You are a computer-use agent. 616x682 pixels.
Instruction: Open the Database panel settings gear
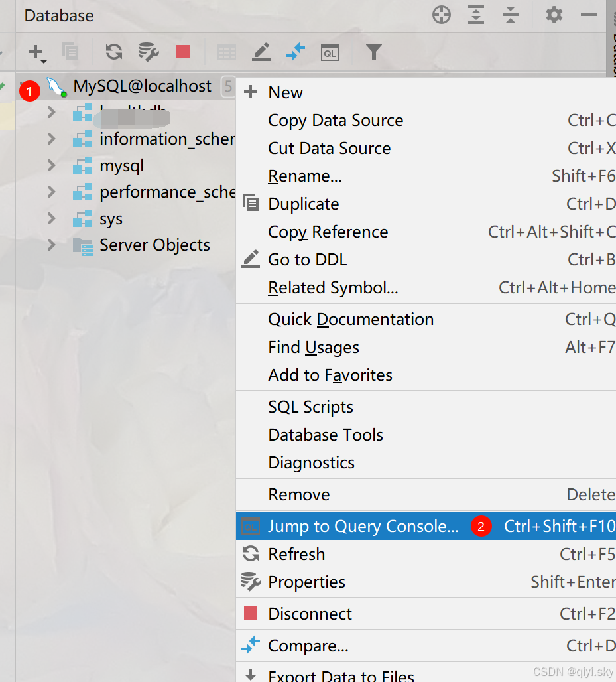554,15
